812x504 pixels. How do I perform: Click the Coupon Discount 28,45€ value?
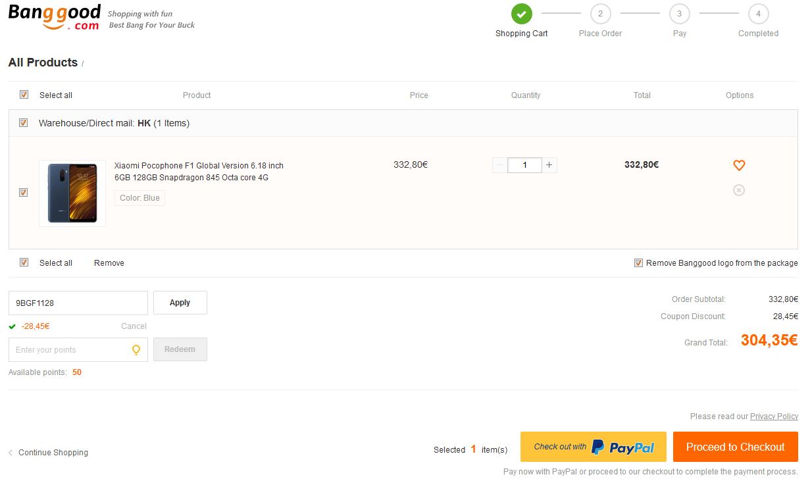pyautogui.click(x=786, y=316)
